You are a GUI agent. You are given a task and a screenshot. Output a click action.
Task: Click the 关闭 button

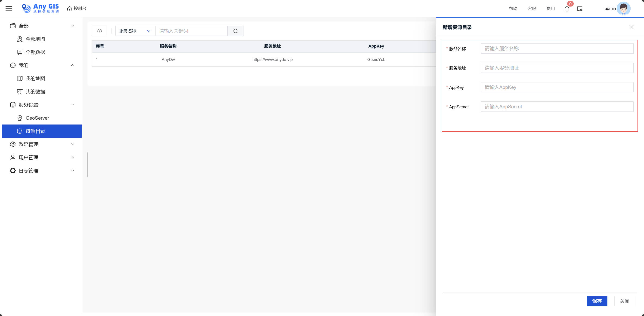624,301
